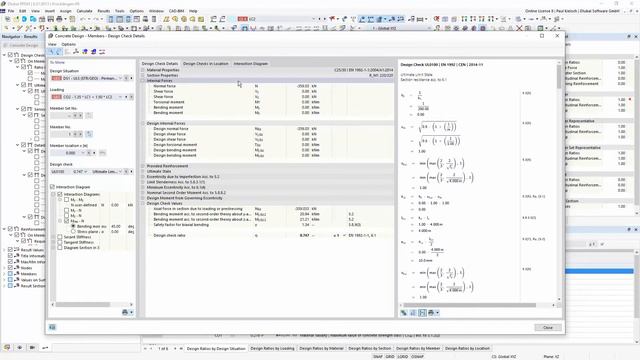The height and width of the screenshot is (360, 640).
Task: Click the Member location x value field
Action: (65, 153)
